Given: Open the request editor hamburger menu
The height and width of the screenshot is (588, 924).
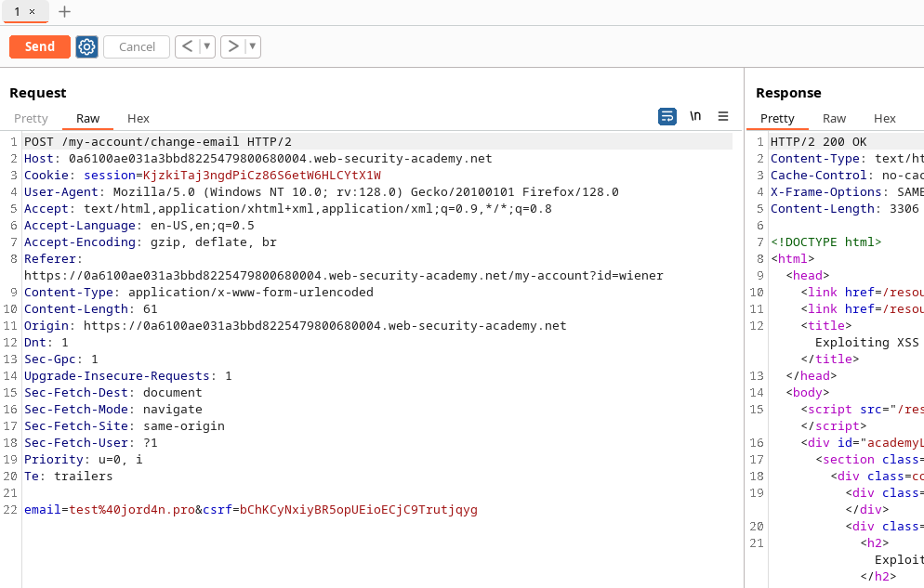Looking at the screenshot, I should click(723, 116).
